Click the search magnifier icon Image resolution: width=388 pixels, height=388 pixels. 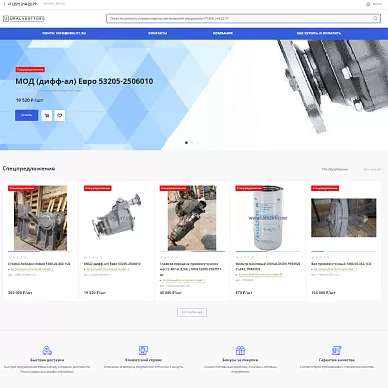375,19
